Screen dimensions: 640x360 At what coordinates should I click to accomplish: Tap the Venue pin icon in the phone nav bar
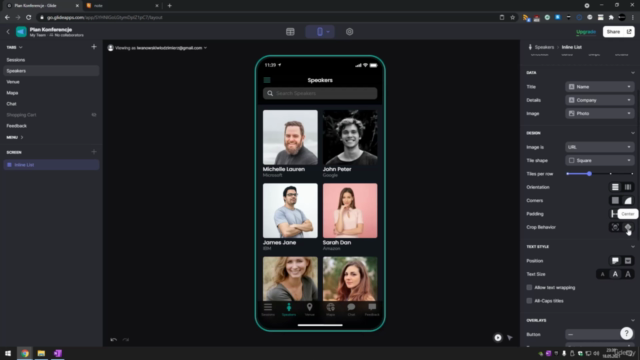(x=309, y=309)
